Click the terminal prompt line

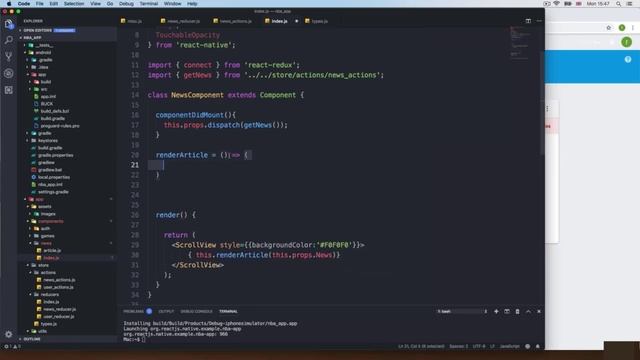point(134,340)
